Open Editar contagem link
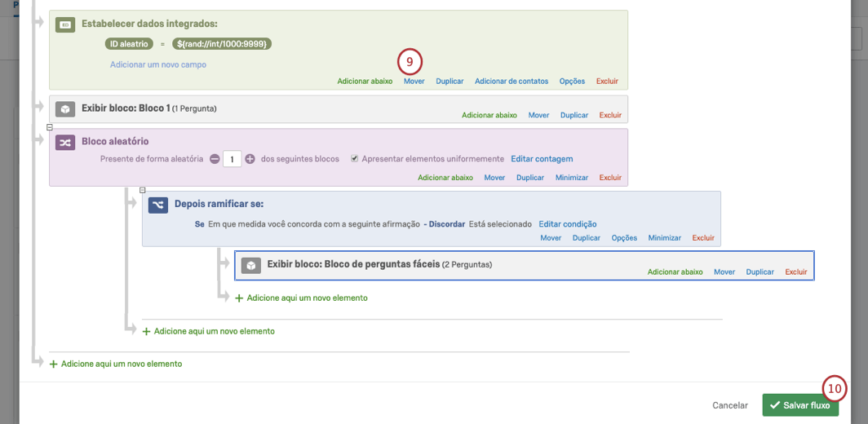This screenshot has height=424, width=868. (542, 159)
